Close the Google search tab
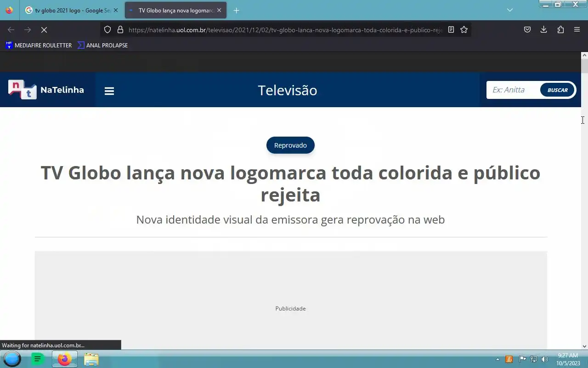The width and height of the screenshot is (588, 368). (116, 10)
